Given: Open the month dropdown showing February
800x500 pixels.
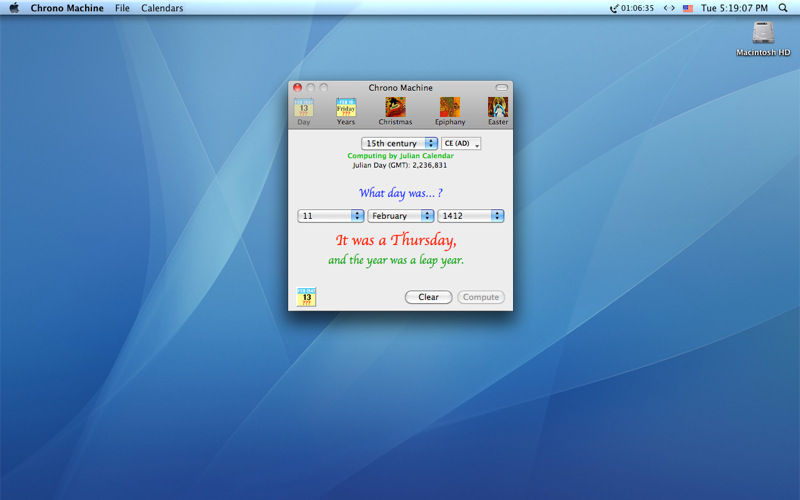Looking at the screenshot, I should coord(401,216).
